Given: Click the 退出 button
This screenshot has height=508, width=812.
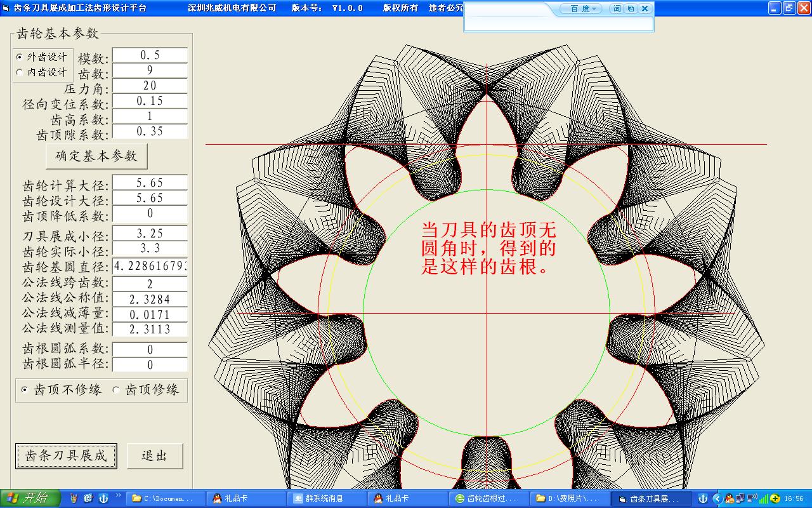Looking at the screenshot, I should pyautogui.click(x=155, y=456).
